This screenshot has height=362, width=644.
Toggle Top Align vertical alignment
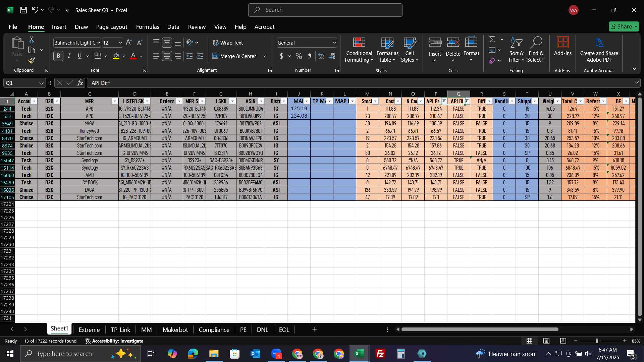pyautogui.click(x=156, y=43)
